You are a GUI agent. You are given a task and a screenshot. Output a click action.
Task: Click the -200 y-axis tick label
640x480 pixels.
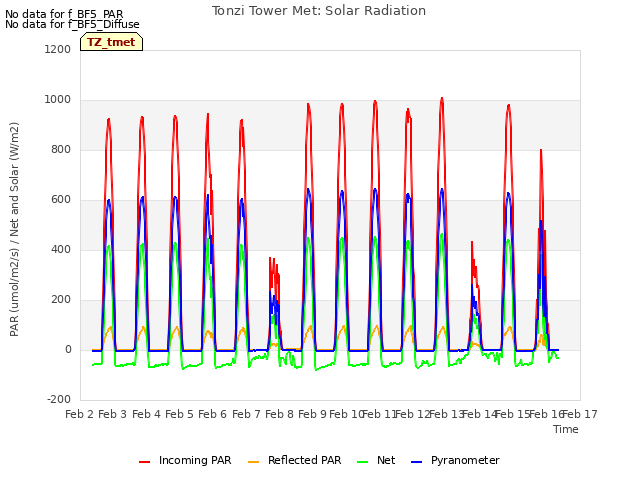pos(59,399)
